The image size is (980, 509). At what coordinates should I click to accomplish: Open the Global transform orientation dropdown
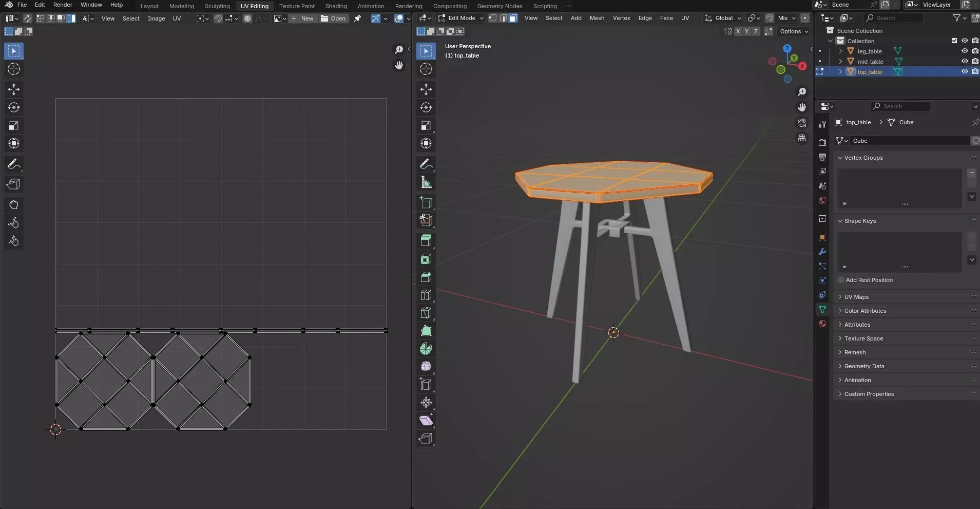(x=723, y=18)
